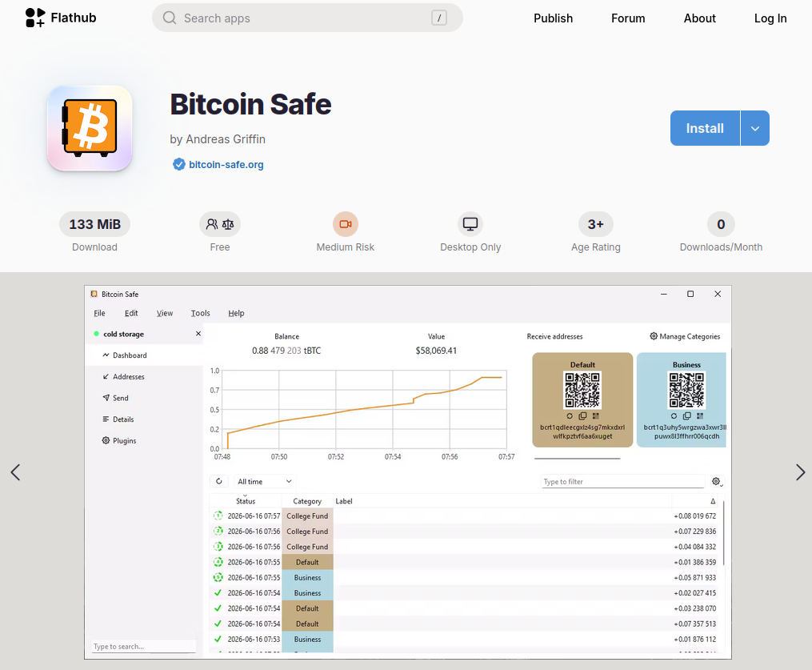Open the About page

(x=700, y=18)
